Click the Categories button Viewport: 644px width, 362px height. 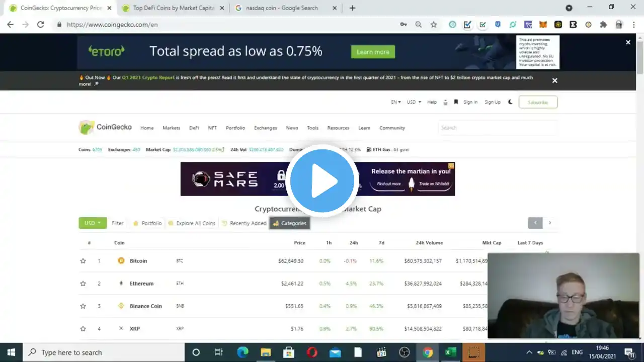click(x=289, y=223)
